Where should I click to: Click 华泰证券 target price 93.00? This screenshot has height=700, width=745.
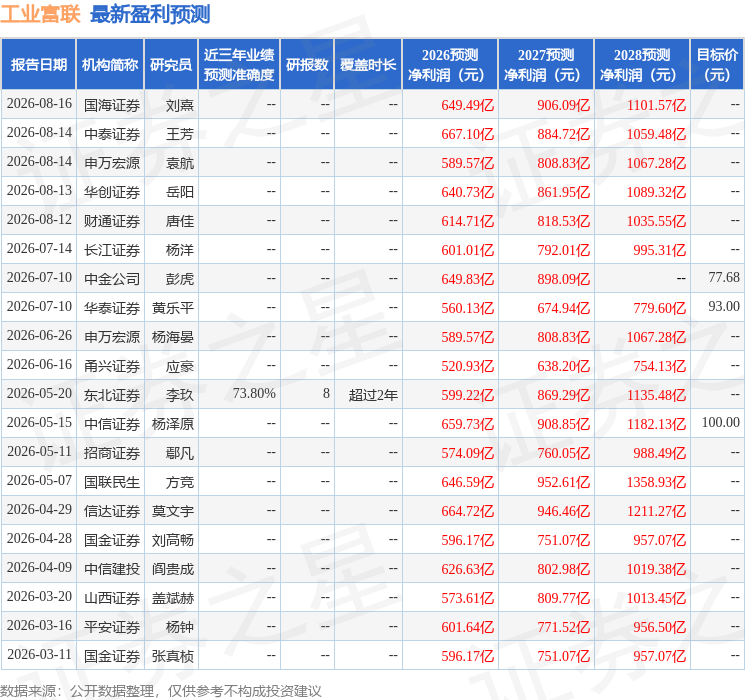click(x=724, y=307)
